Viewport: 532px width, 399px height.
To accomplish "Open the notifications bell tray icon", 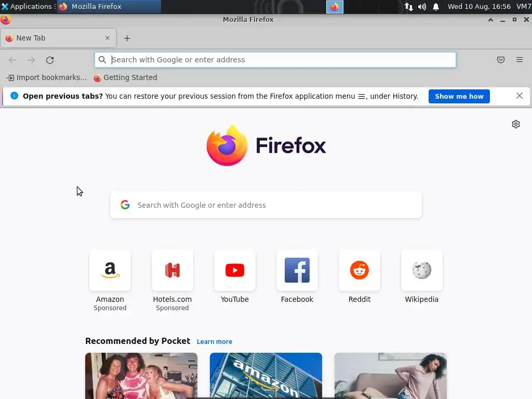I will pyautogui.click(x=436, y=6).
